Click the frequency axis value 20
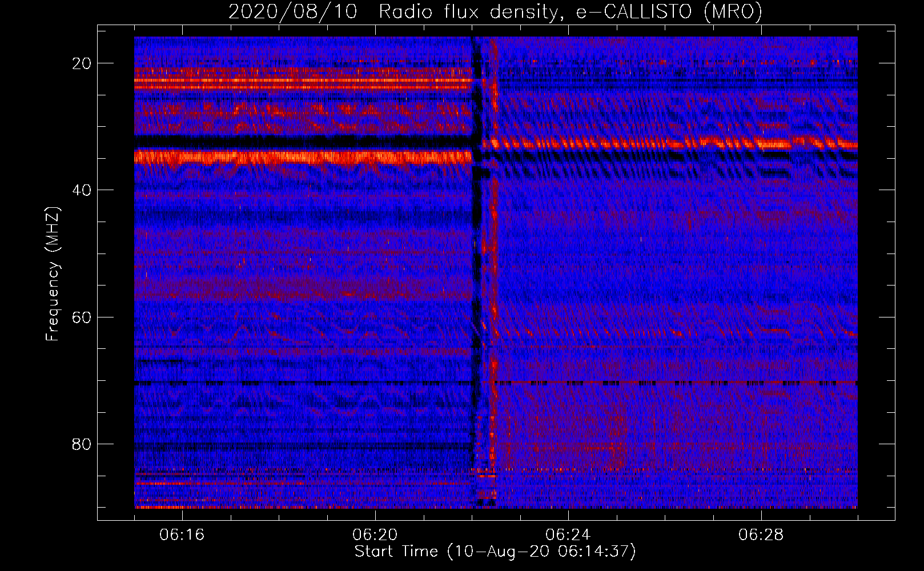The width and height of the screenshot is (924, 571). pos(82,63)
